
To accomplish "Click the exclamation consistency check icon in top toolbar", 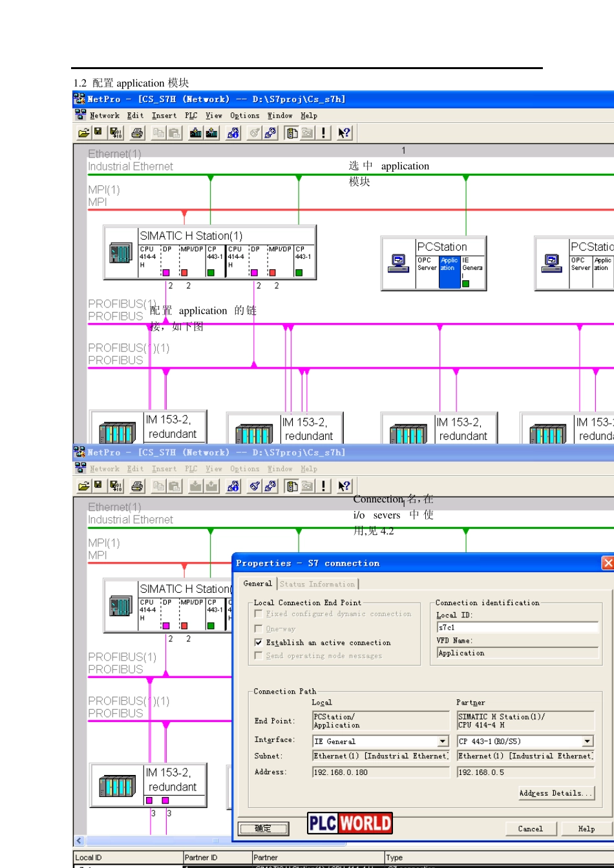I will coord(324,133).
